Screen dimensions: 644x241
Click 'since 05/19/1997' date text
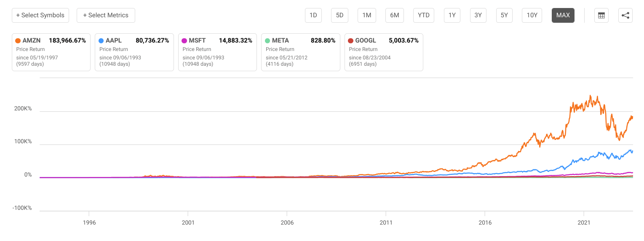[x=37, y=58]
